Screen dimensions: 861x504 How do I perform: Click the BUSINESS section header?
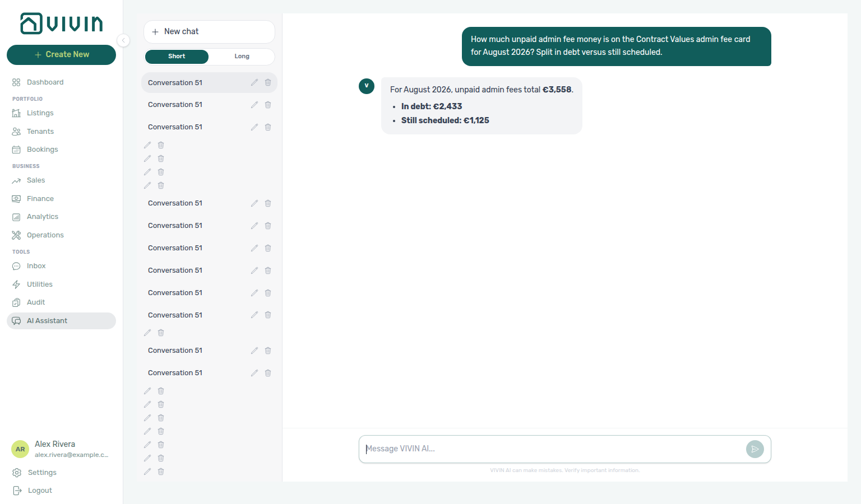click(x=26, y=166)
